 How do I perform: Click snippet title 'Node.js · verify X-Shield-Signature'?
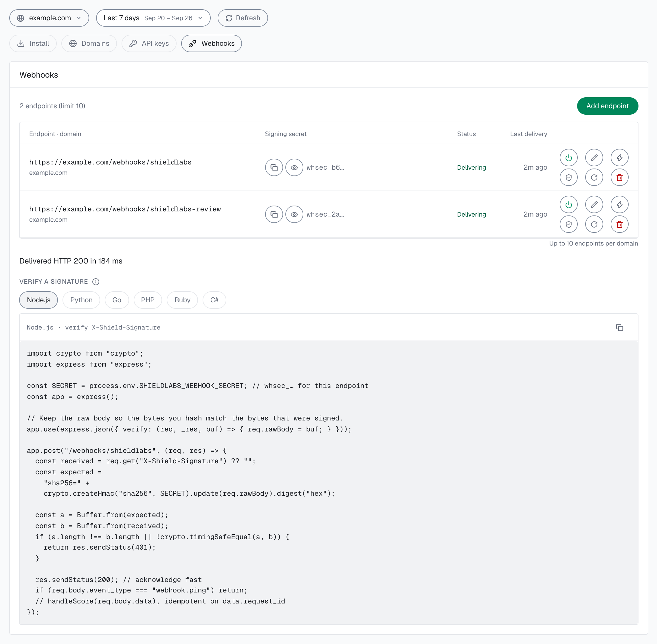(x=93, y=328)
